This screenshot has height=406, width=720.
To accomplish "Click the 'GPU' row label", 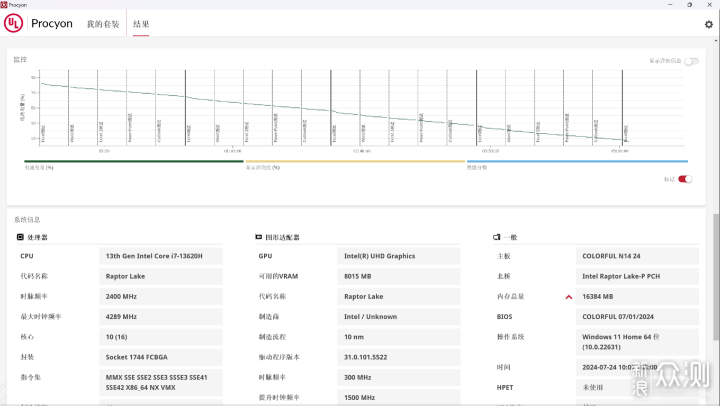I will 265,256.
